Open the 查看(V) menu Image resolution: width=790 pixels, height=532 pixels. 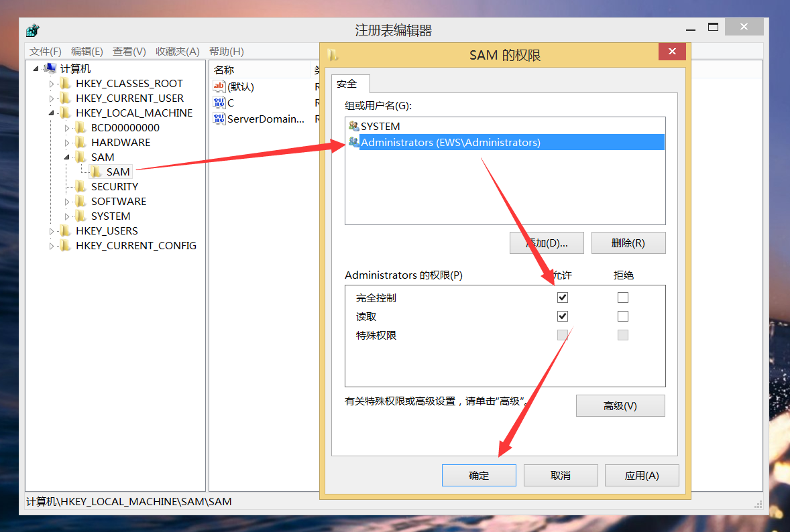pos(129,52)
